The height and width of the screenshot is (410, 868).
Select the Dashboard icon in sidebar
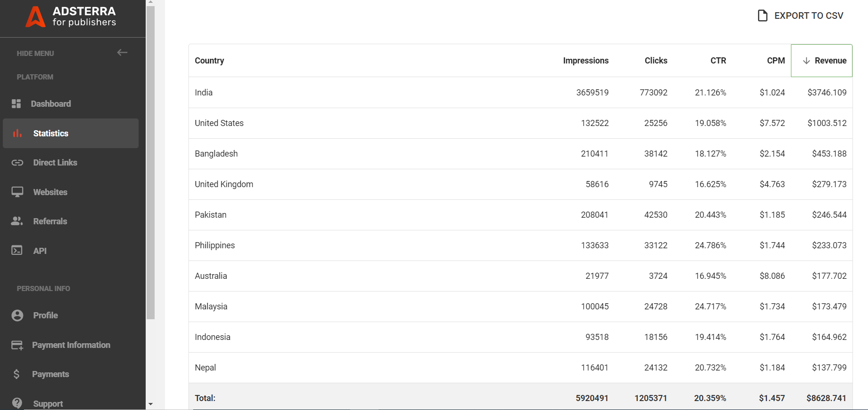click(17, 103)
